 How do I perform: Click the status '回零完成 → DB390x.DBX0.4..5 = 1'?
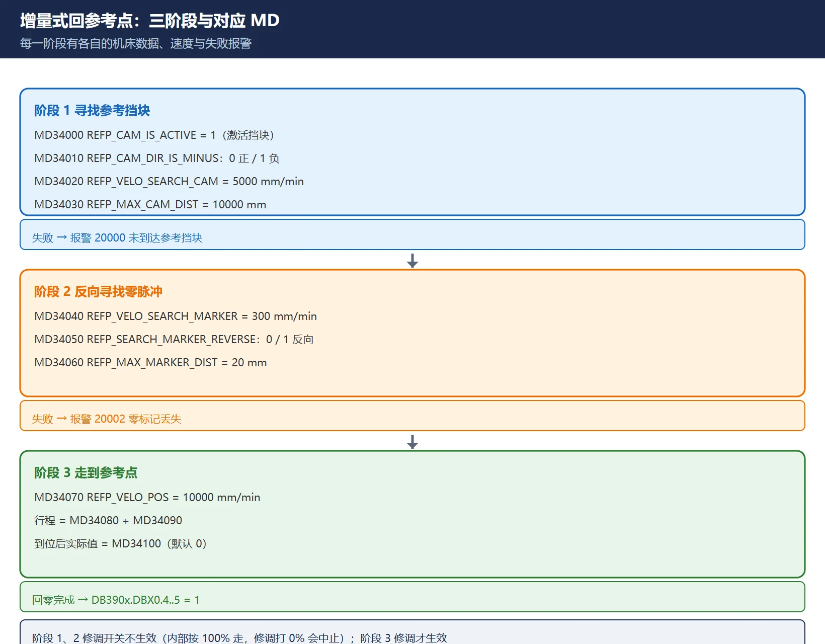116,600
